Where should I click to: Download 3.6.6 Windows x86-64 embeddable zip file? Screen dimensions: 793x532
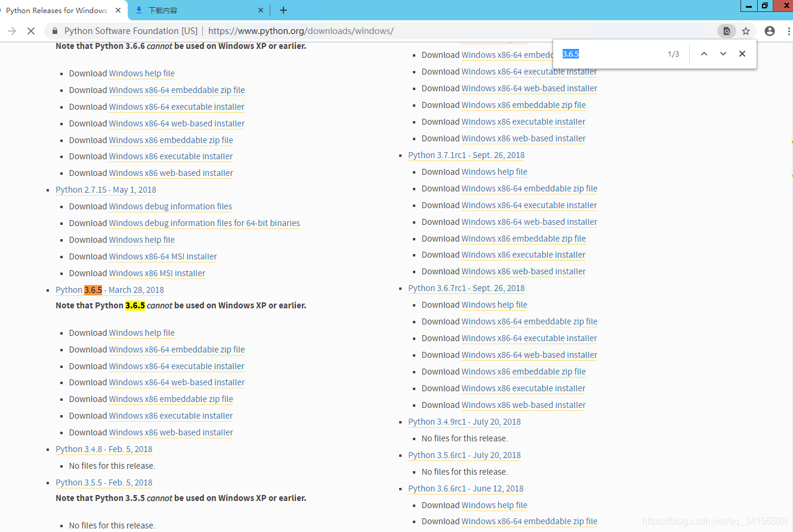(x=177, y=90)
